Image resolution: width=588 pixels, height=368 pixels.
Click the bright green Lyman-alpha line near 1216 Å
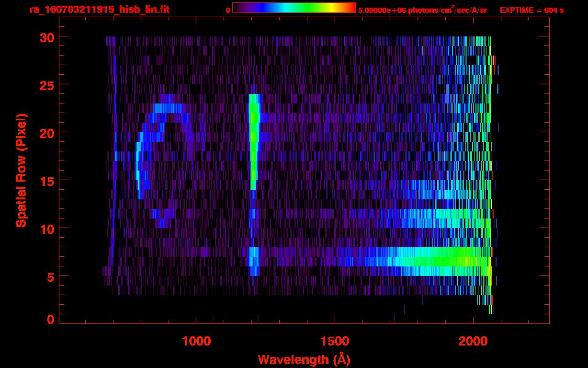coord(254,141)
